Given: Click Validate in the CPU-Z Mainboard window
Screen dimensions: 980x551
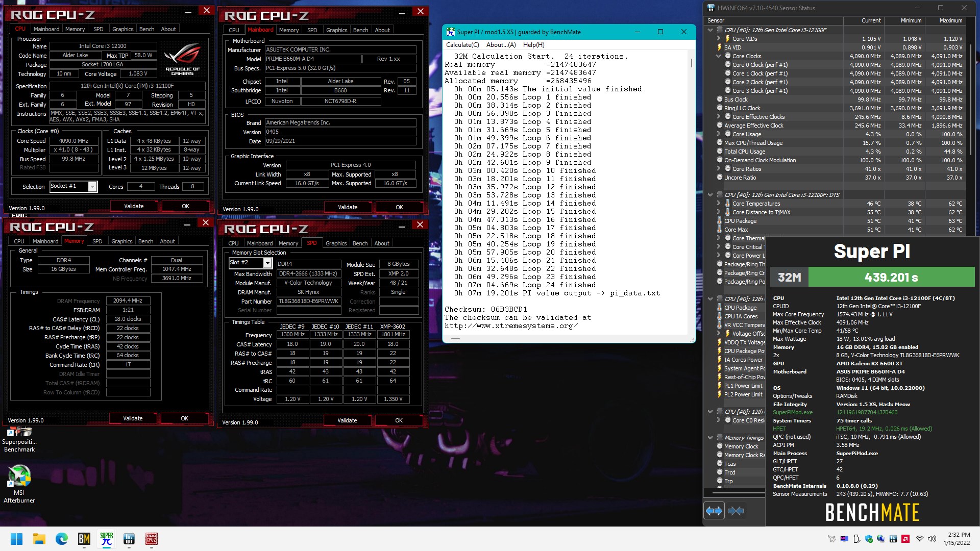Looking at the screenshot, I should point(348,207).
